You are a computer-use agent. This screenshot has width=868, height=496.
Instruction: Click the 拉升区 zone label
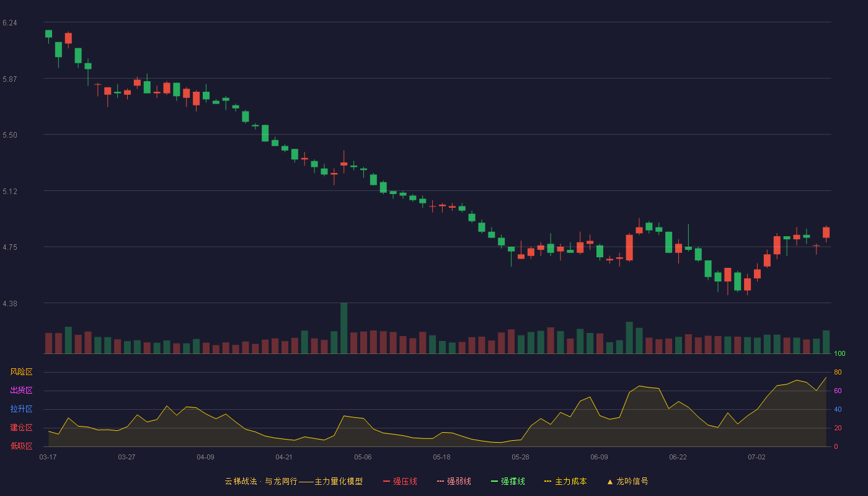(21, 409)
